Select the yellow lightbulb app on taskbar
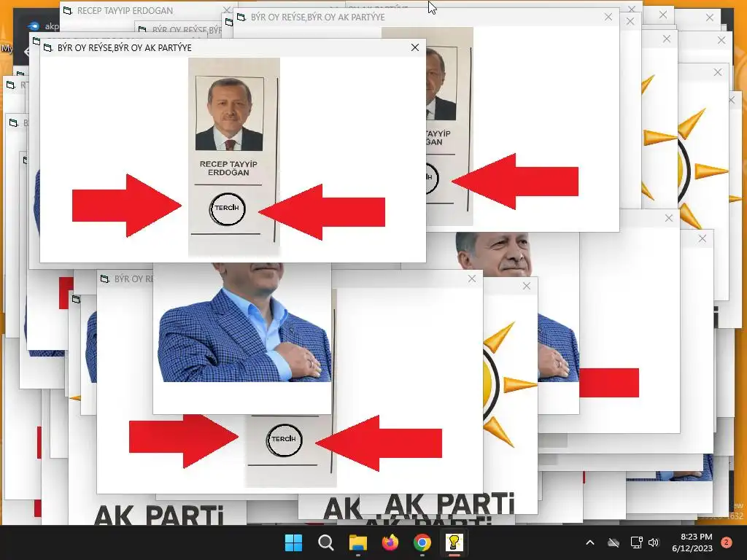747x560 pixels. (x=454, y=542)
